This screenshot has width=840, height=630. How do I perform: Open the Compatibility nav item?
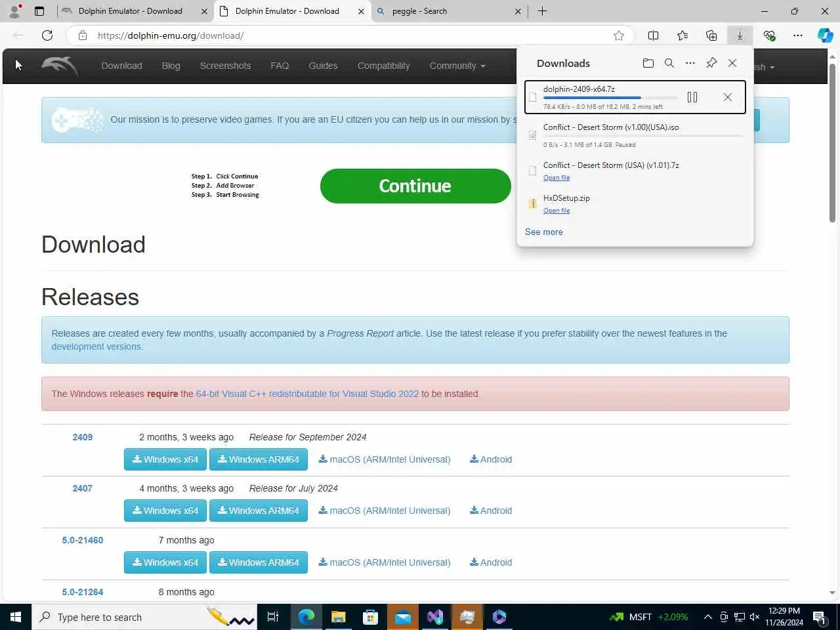[383, 66]
